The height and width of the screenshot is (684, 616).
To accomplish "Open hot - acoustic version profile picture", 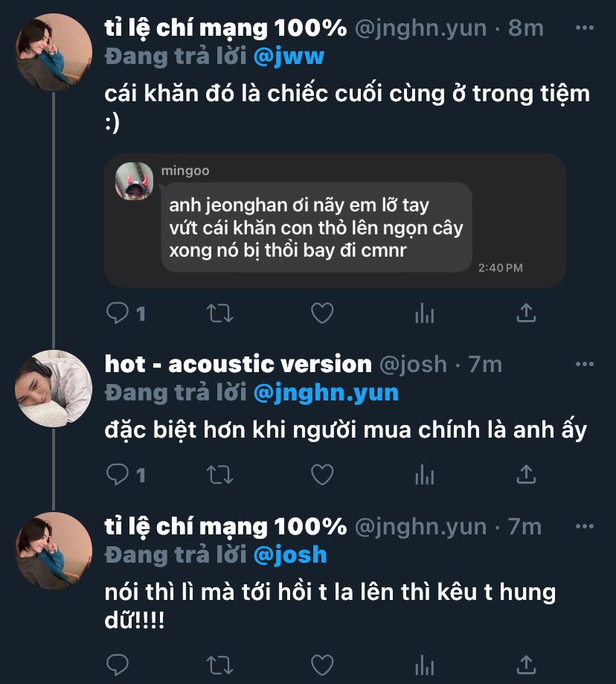I will [54, 389].
